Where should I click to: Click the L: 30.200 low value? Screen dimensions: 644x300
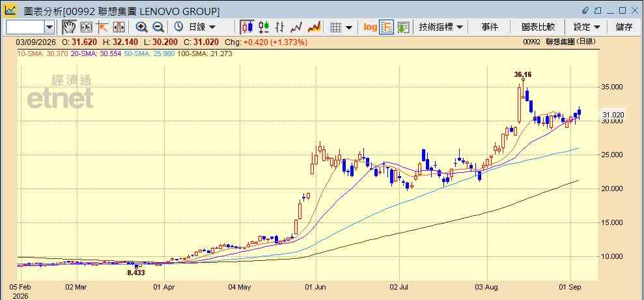click(162, 42)
